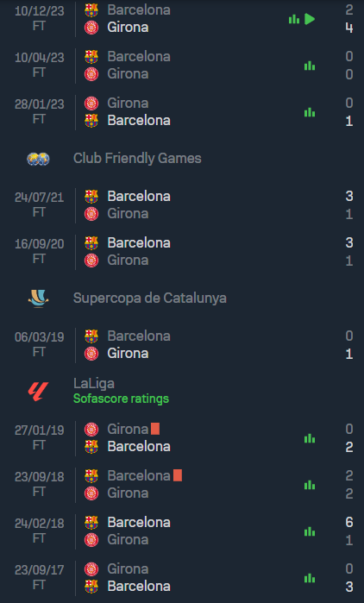Select the 24/07/21 Barcelona vs Girona friendly
Image resolution: width=364 pixels, height=603 pixels.
click(182, 205)
